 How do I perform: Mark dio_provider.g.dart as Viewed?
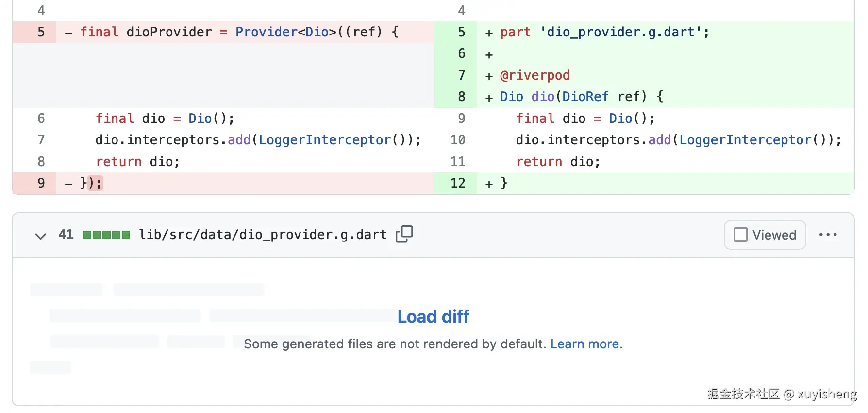tap(765, 235)
